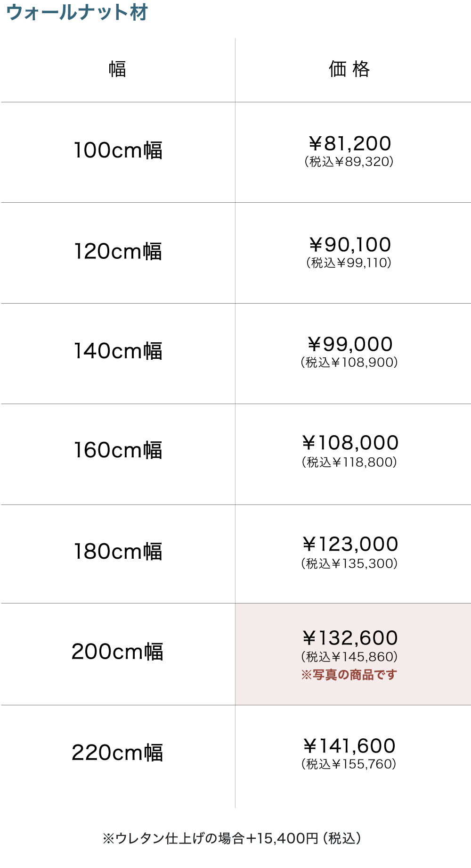Click the ¥90,100 price
Image resolution: width=471 pixels, height=868 pixels.
pos(350,245)
